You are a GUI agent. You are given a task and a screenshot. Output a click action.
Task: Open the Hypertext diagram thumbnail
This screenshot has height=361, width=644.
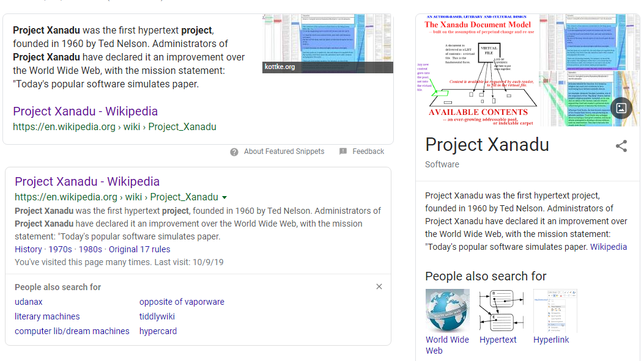[502, 311]
